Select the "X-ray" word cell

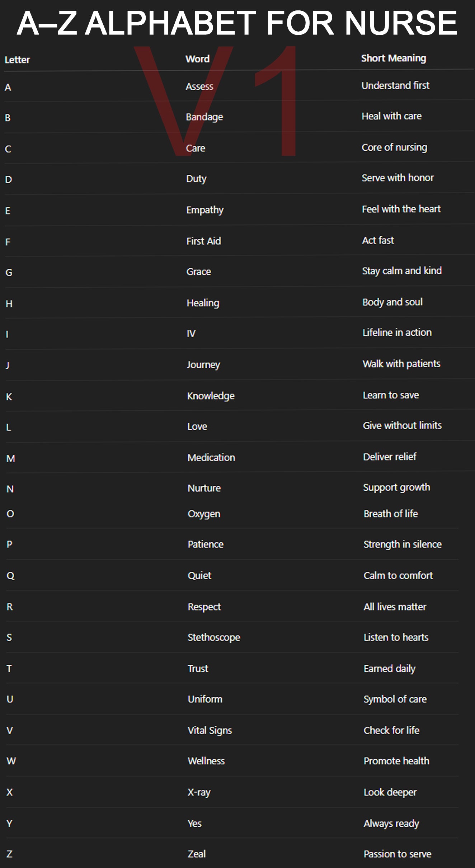click(x=199, y=792)
